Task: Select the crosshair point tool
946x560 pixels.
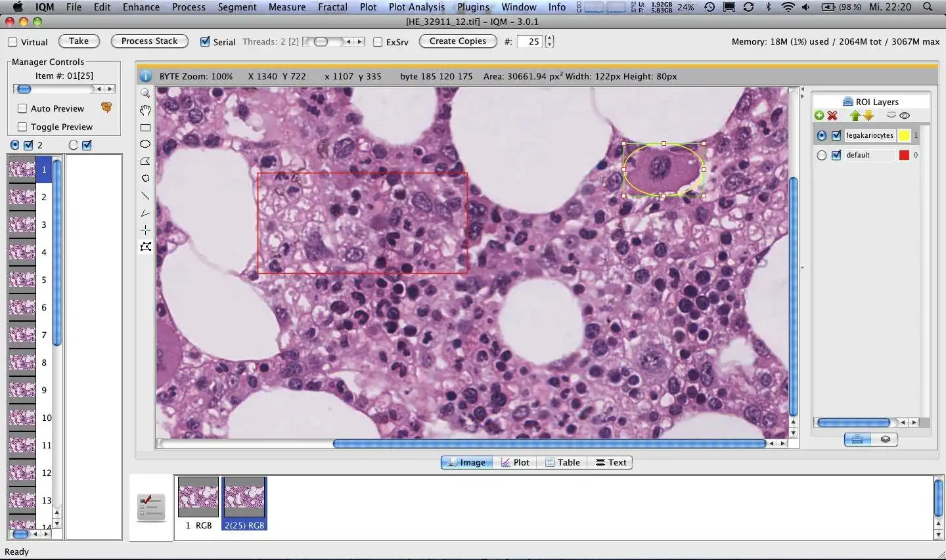Action: (145, 230)
